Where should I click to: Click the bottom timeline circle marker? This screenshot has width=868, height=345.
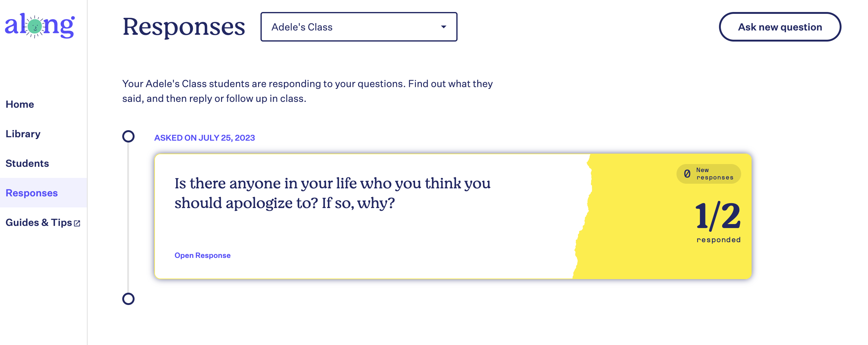click(128, 299)
